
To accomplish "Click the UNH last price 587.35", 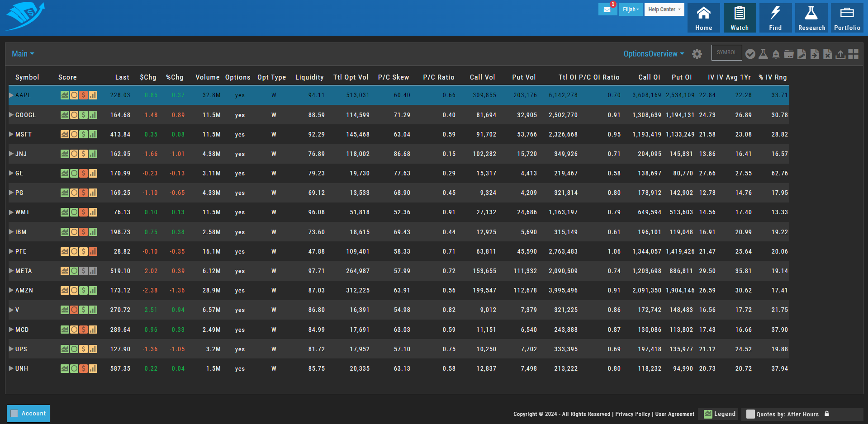I will [120, 368].
